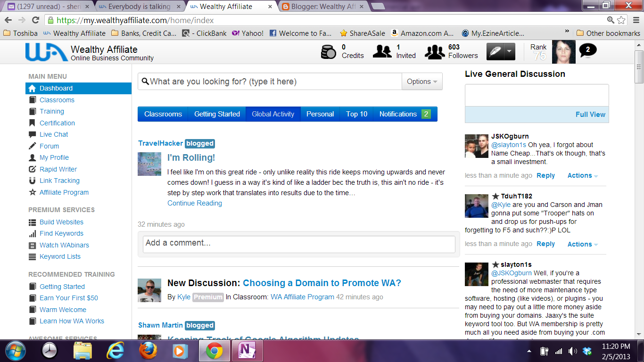Open the ShareASale bookmark
This screenshot has width=644, height=362.
click(x=362, y=33)
